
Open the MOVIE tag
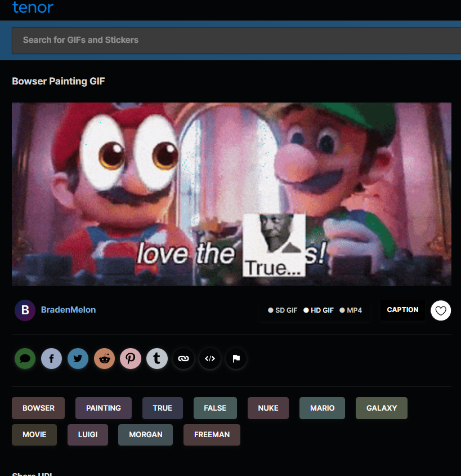pyautogui.click(x=34, y=435)
